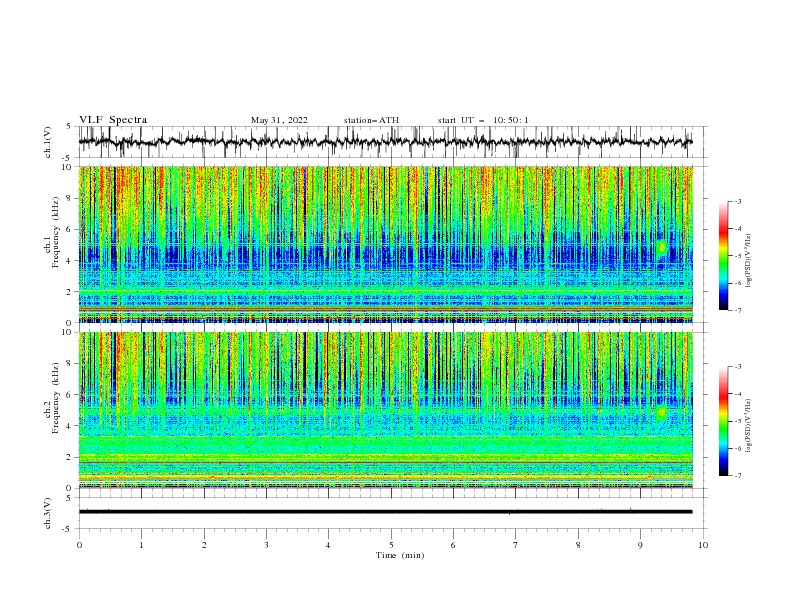Click time axis tick label "5"
Image resolution: width=792 pixels, height=612 pixels.
pos(391,545)
